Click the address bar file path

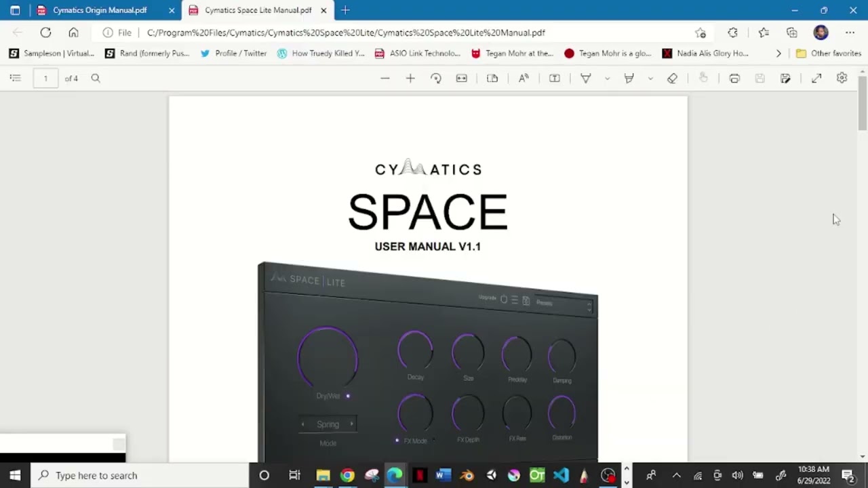coord(346,33)
